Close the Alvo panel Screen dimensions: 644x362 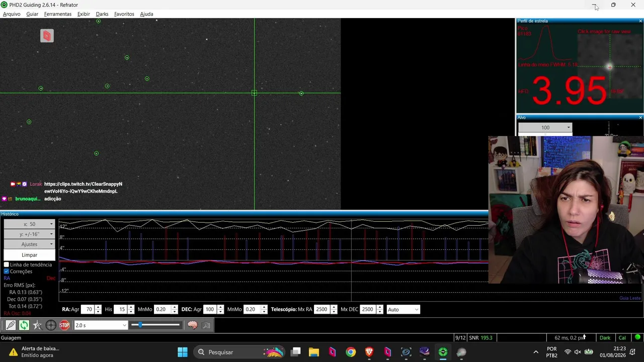pyautogui.click(x=640, y=118)
